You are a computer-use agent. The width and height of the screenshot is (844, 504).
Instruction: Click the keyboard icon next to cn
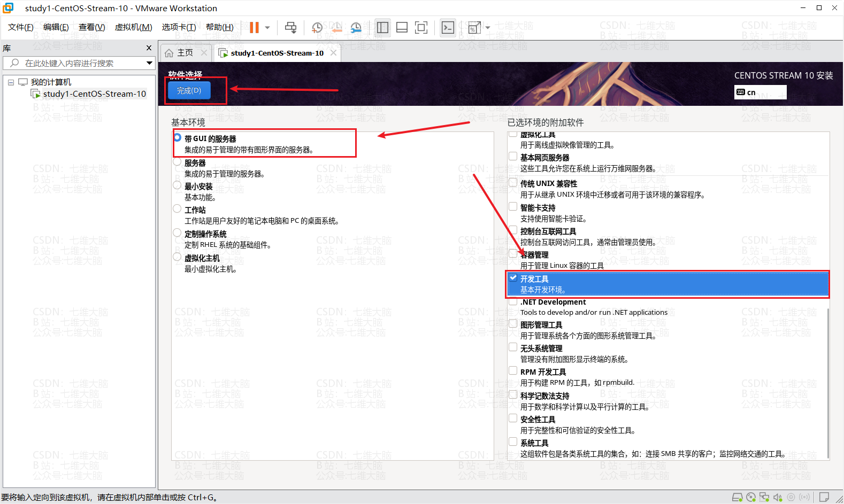(x=741, y=92)
